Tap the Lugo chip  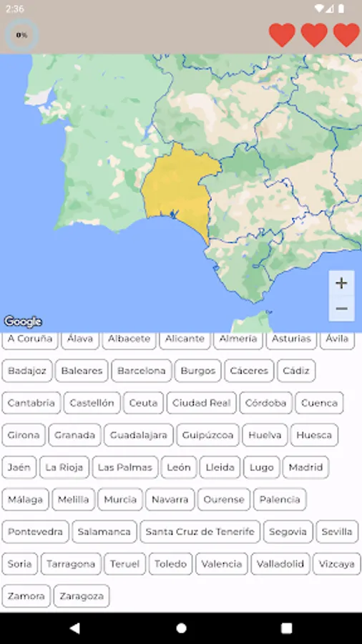tap(261, 467)
